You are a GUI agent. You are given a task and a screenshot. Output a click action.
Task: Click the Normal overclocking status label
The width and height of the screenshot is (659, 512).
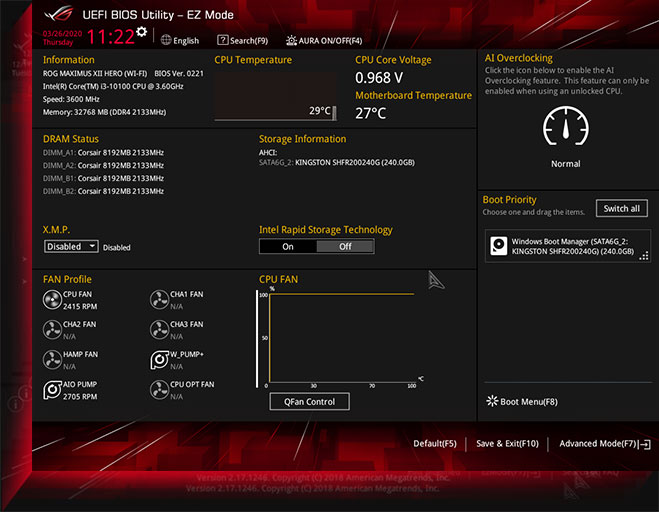coord(566,164)
